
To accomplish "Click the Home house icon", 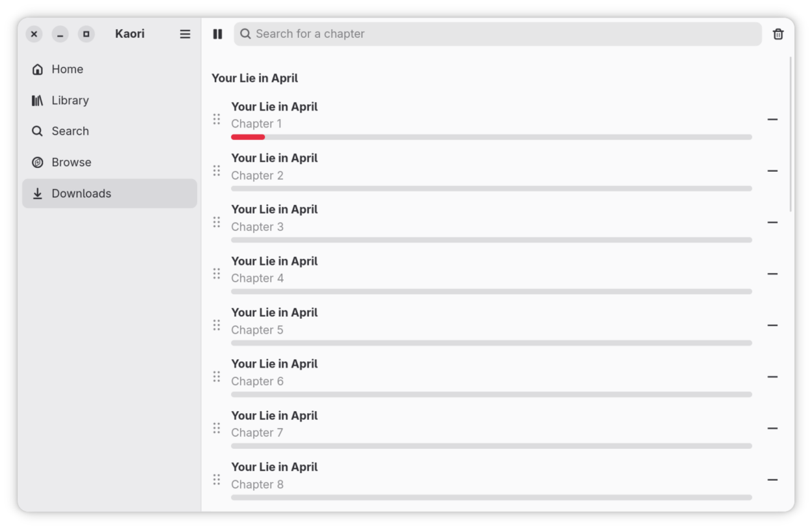I will tap(38, 69).
